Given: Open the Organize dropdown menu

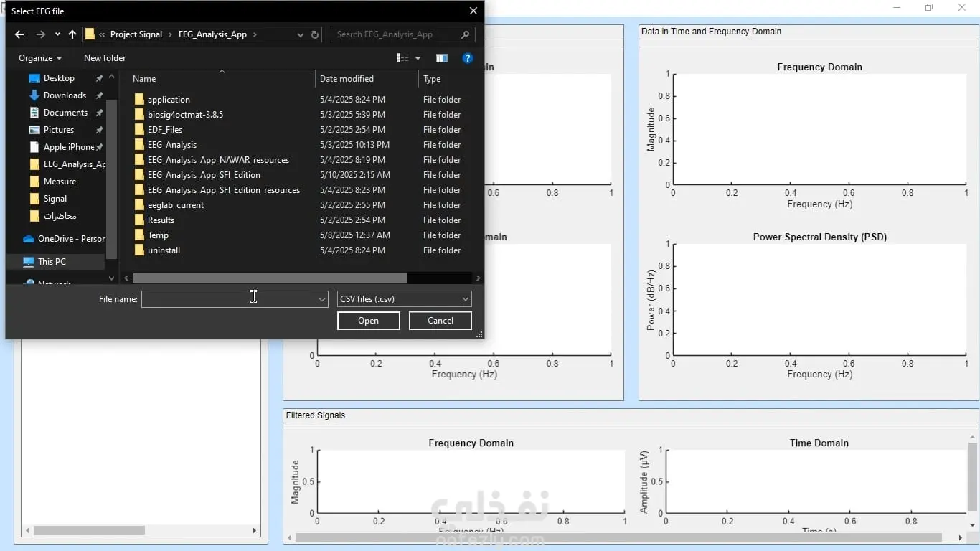Looking at the screenshot, I should click(x=40, y=58).
